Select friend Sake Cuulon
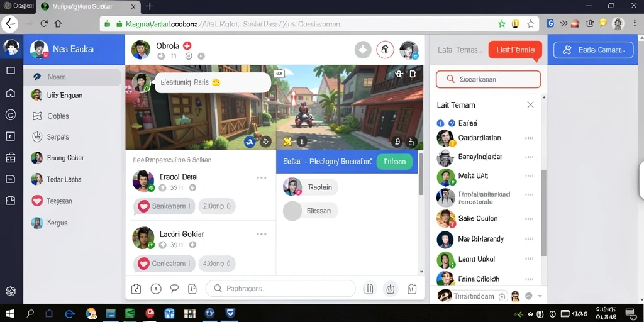This screenshot has height=322, width=644. click(x=485, y=218)
